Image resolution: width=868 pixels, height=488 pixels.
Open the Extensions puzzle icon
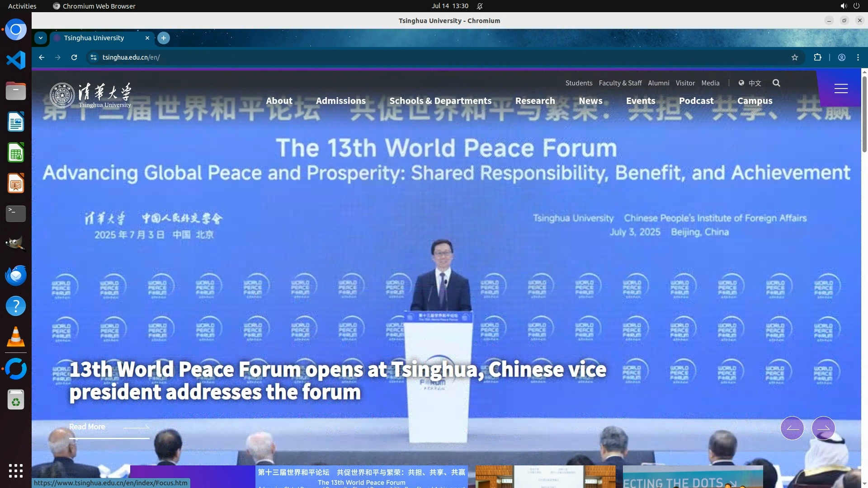[817, 57]
